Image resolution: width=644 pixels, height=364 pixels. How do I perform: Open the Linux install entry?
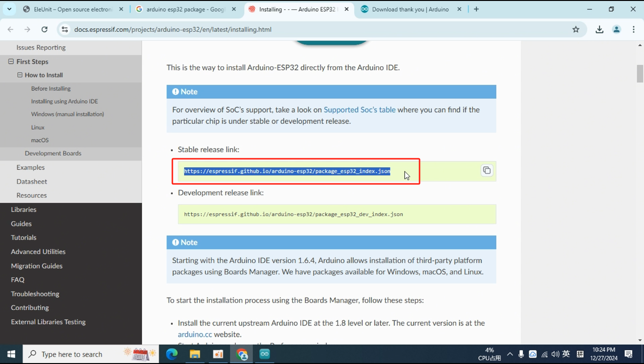tap(38, 127)
